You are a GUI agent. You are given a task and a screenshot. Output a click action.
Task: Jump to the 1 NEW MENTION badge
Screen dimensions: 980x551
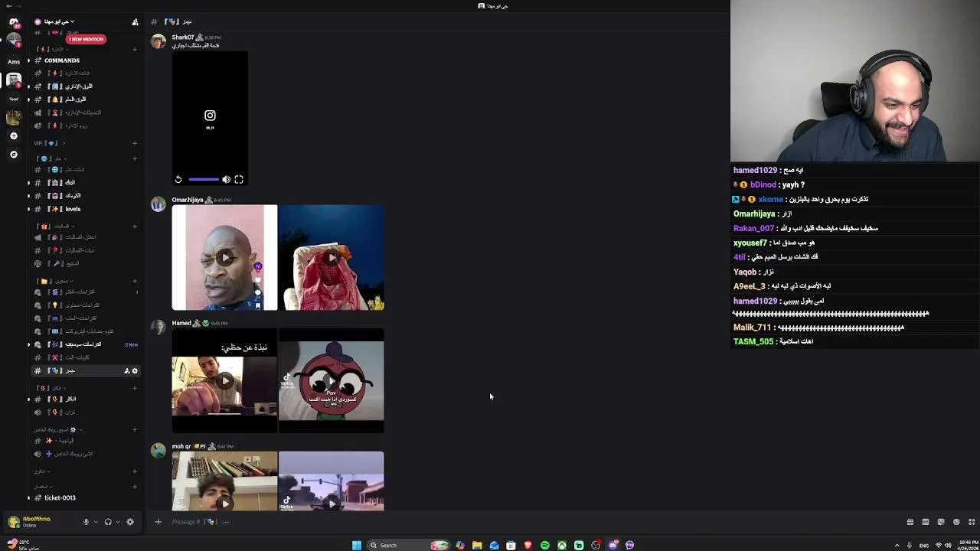pos(86,39)
